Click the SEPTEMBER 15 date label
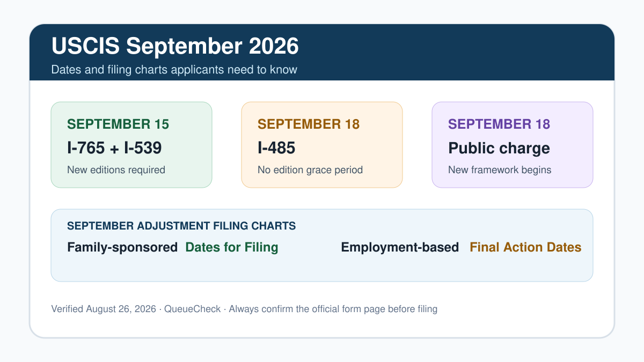 tap(118, 124)
